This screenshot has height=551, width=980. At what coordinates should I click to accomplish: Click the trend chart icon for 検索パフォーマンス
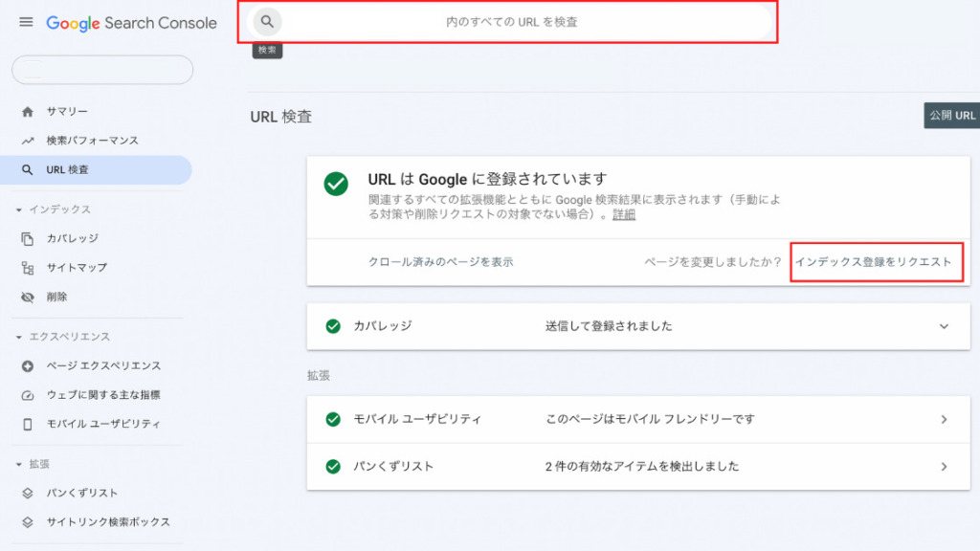click(28, 141)
